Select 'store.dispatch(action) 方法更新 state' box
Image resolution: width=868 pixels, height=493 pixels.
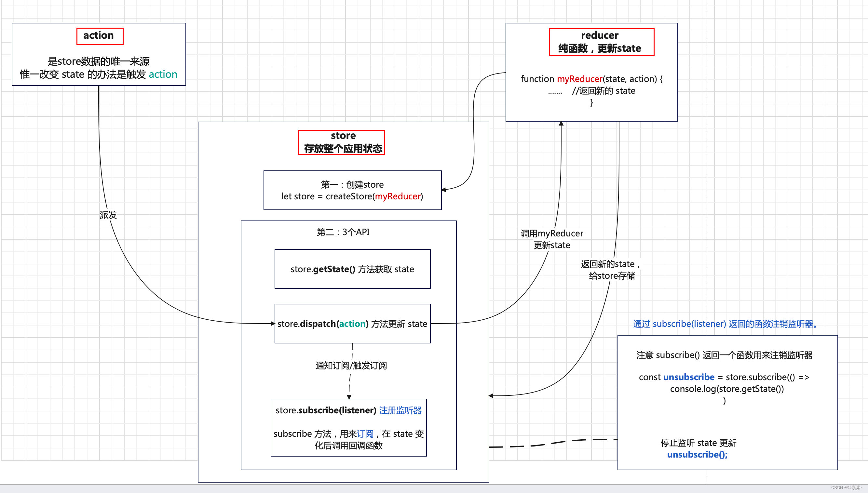pyautogui.click(x=353, y=324)
